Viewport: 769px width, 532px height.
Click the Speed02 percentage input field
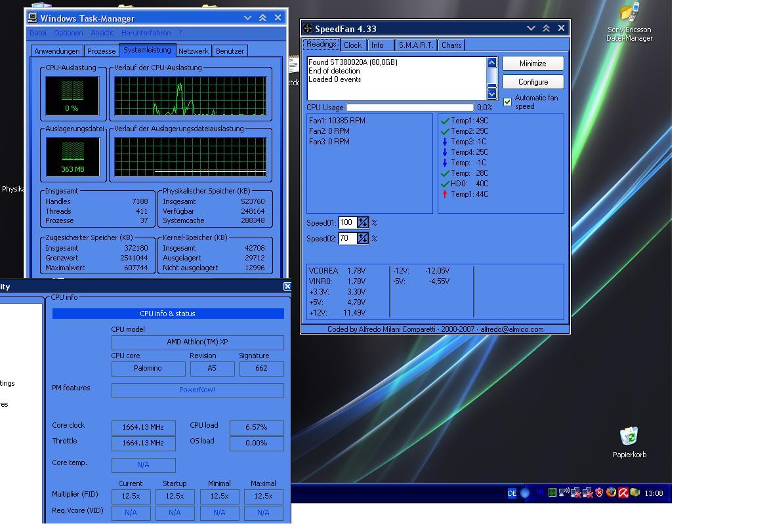point(348,238)
